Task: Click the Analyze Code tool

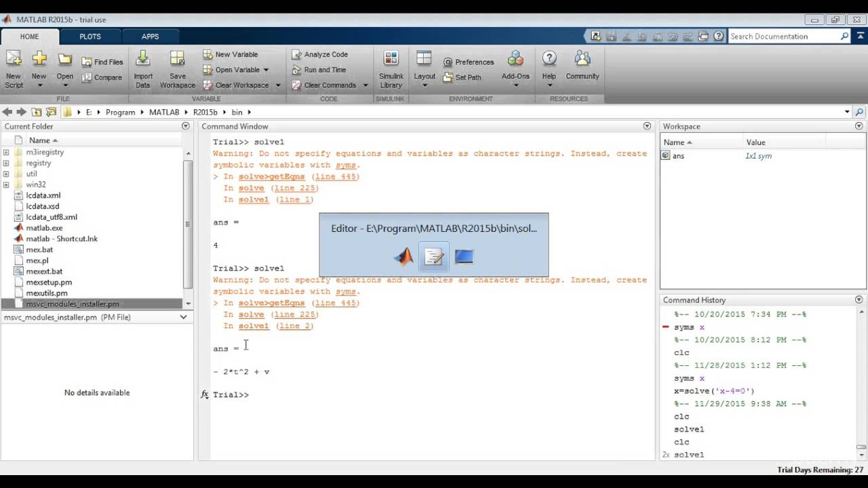Action: coord(319,54)
